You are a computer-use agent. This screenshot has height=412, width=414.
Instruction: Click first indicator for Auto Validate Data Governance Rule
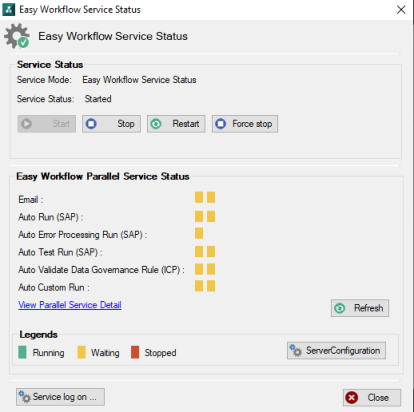(199, 269)
